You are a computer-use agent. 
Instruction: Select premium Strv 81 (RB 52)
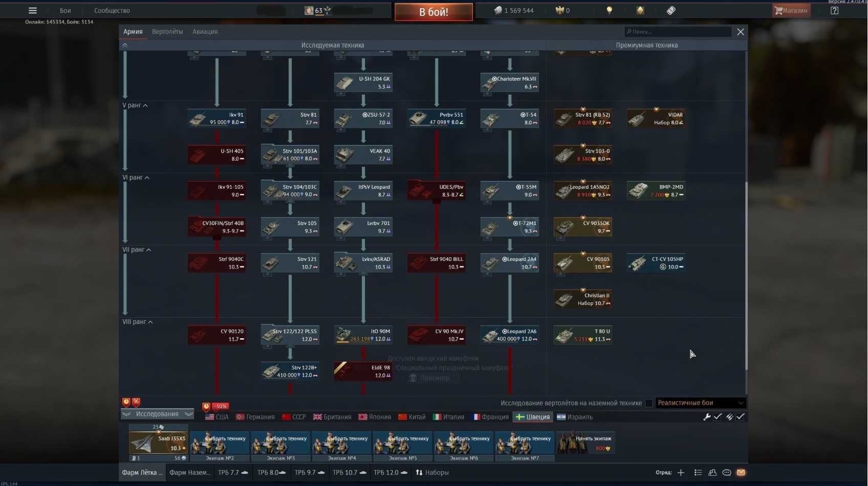tap(582, 118)
